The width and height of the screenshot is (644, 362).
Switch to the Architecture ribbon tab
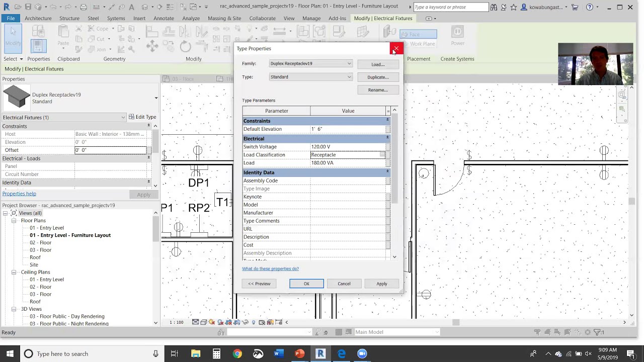point(38,18)
